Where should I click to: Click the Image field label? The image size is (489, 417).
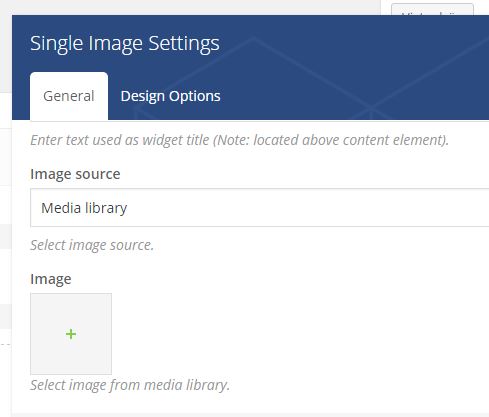pos(51,279)
